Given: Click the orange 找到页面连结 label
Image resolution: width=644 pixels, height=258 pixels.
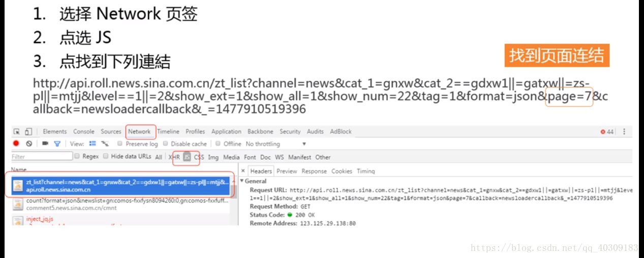Looking at the screenshot, I should [557, 55].
